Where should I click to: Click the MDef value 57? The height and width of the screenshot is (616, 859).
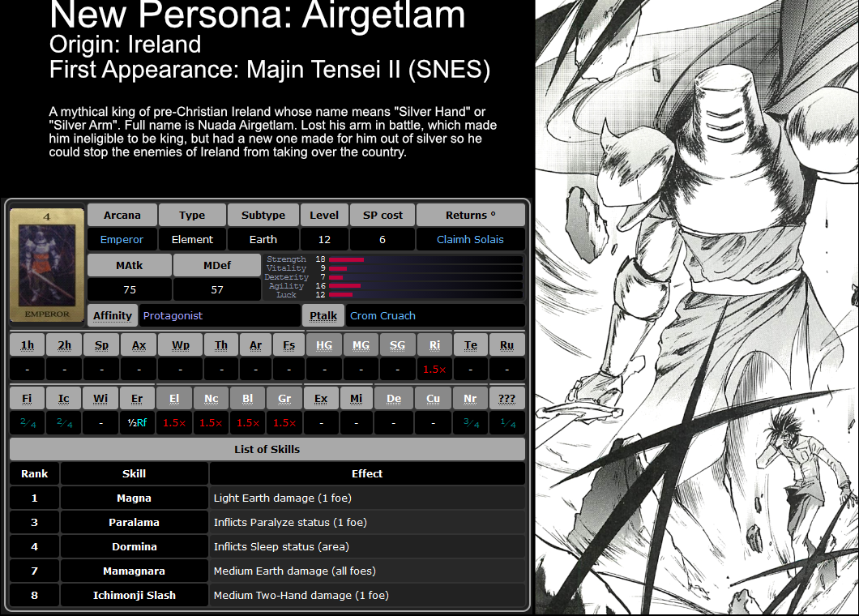[217, 290]
